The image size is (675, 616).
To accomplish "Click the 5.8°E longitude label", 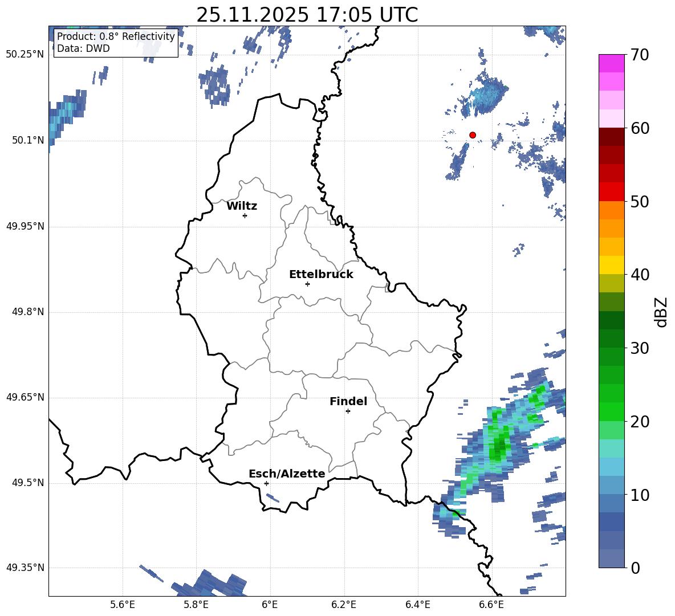I will point(196,605).
